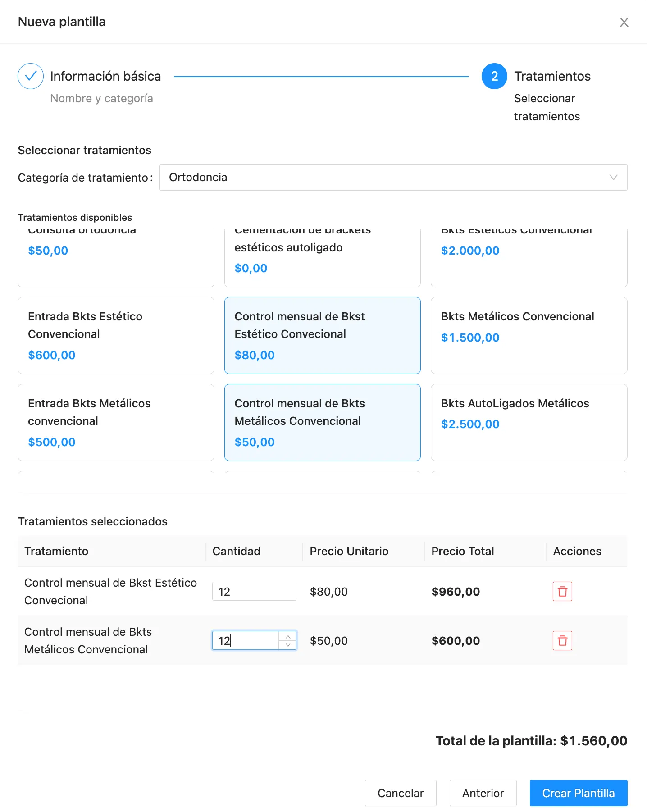Decrease quantity with the down stepper arrow

[287, 645]
